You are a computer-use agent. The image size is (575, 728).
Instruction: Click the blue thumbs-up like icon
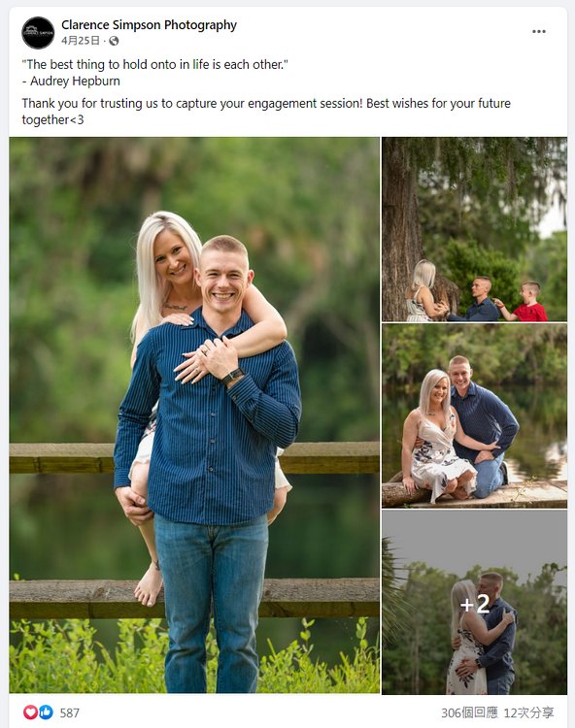tap(46, 712)
